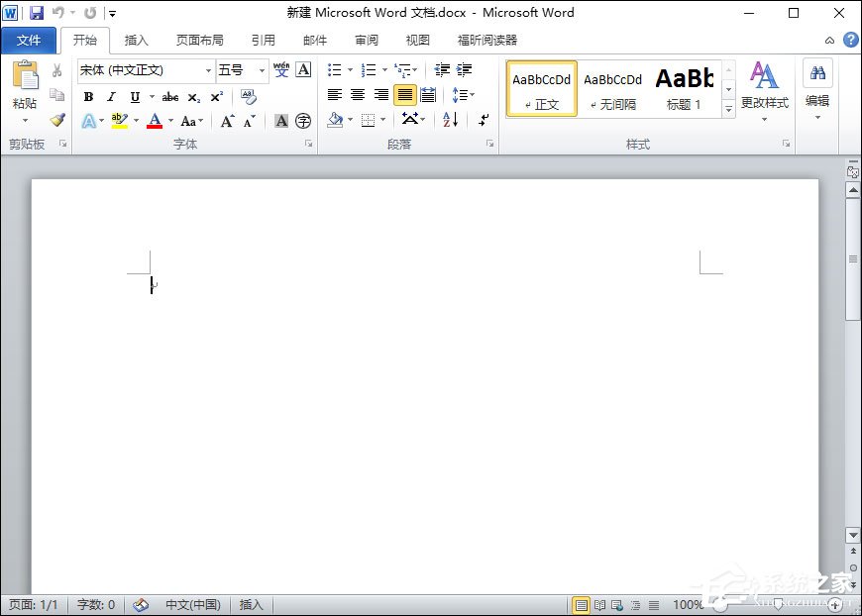
Task: Click the Increase Indent icon
Action: [x=464, y=70]
